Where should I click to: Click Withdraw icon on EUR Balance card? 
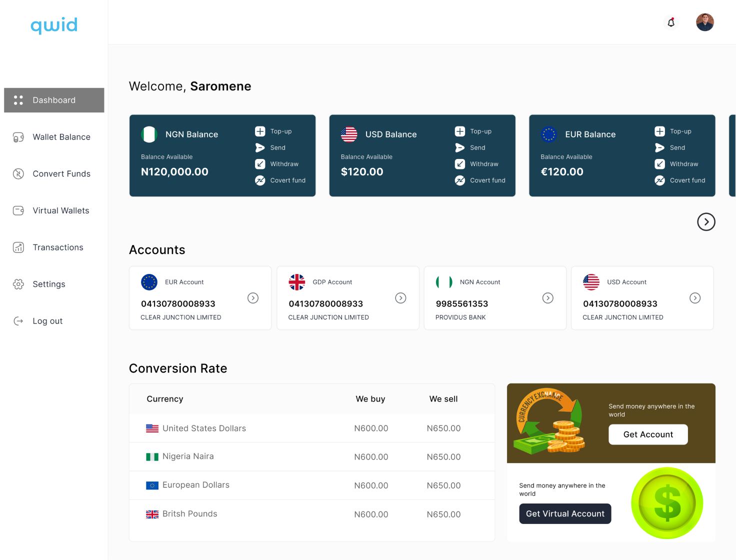(x=659, y=164)
